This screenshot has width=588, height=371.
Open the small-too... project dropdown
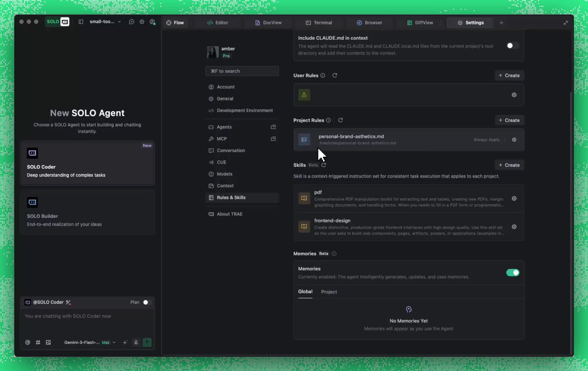point(105,22)
